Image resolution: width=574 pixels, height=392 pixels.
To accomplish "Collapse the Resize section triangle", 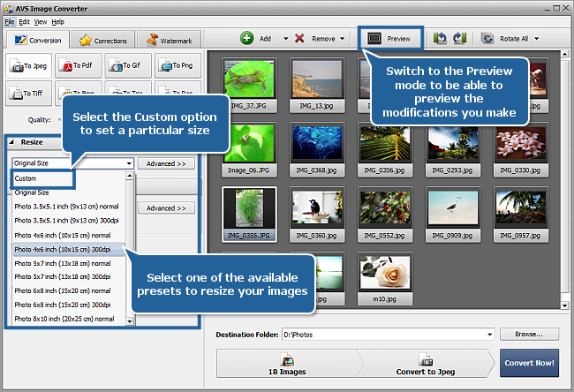I will click(11, 142).
